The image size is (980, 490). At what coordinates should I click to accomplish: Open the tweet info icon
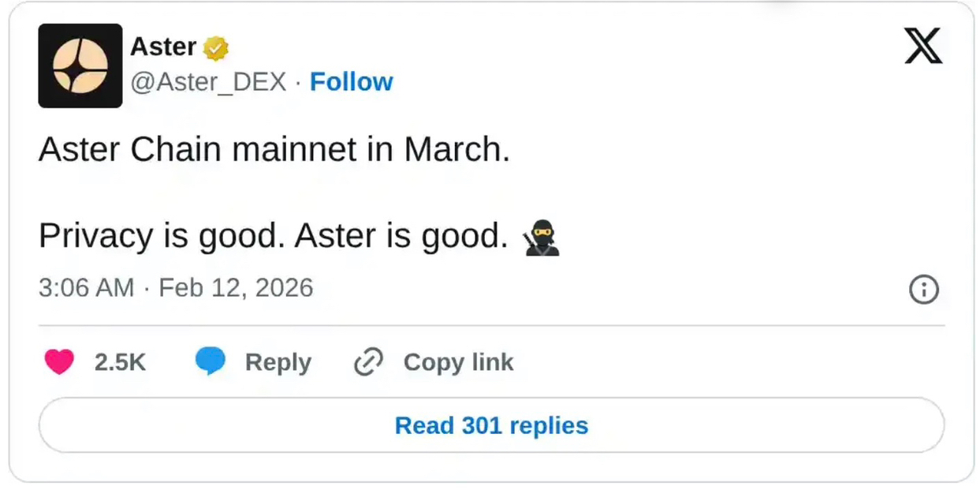click(x=923, y=290)
